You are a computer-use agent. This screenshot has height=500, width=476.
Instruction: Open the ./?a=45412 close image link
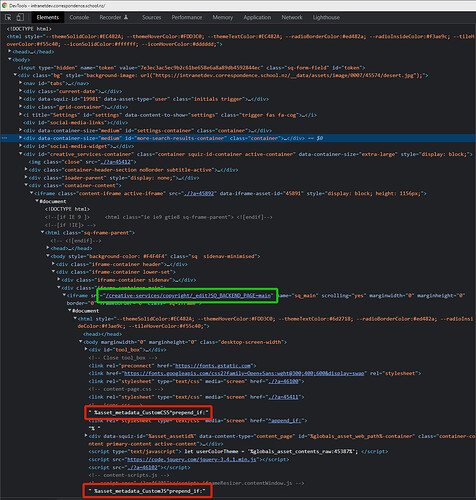[x=116, y=162]
